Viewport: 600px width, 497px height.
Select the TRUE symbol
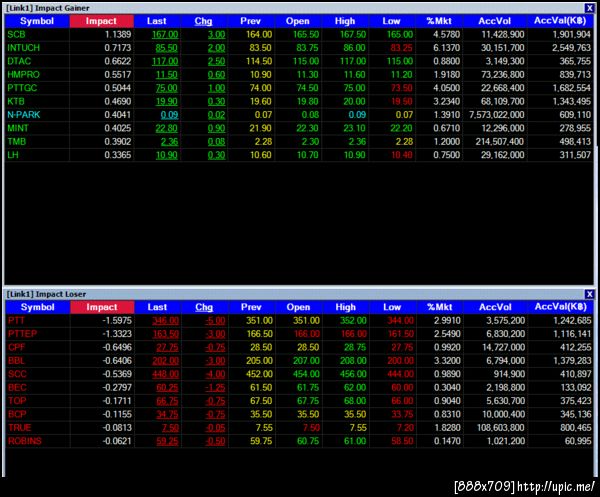tap(20, 427)
